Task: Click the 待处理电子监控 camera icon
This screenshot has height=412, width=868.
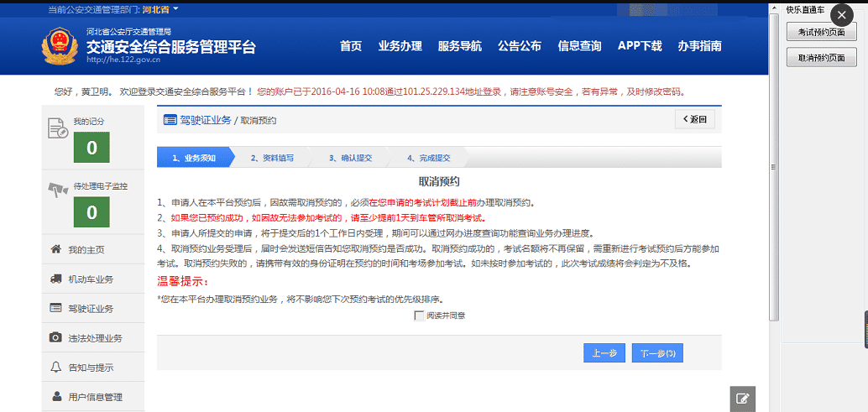Action: coord(58,190)
